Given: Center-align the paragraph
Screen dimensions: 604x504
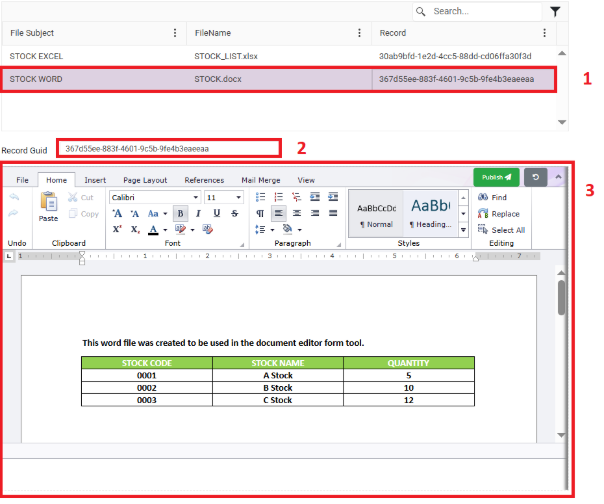Looking at the screenshot, I should pos(297,213).
